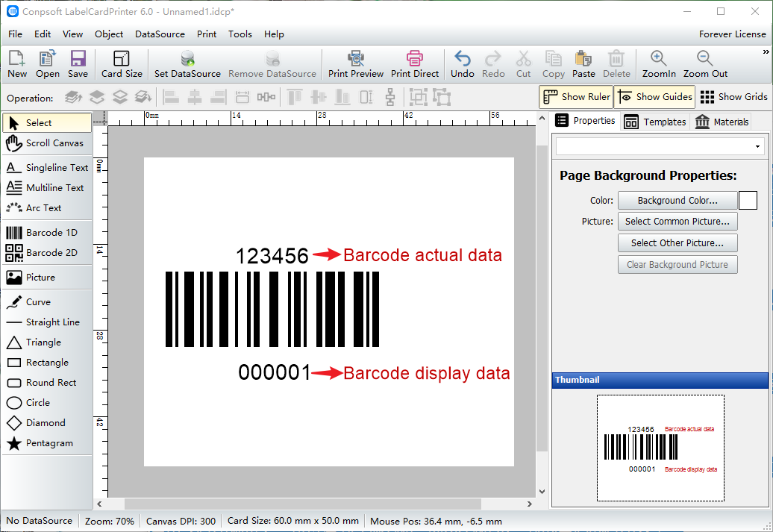This screenshot has width=773, height=532.
Task: Switch to the Materials tab
Action: pyautogui.click(x=722, y=122)
